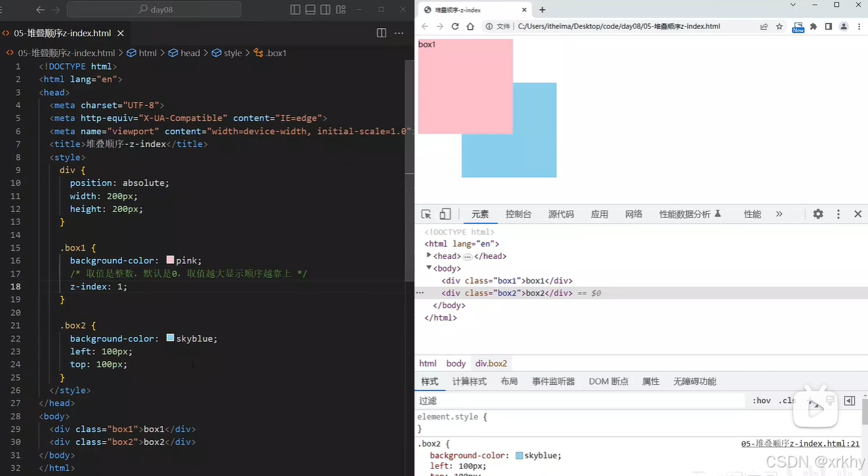Screen dimensions: 868x476
Task: Switch to the 源代码 tab
Action: click(561, 214)
